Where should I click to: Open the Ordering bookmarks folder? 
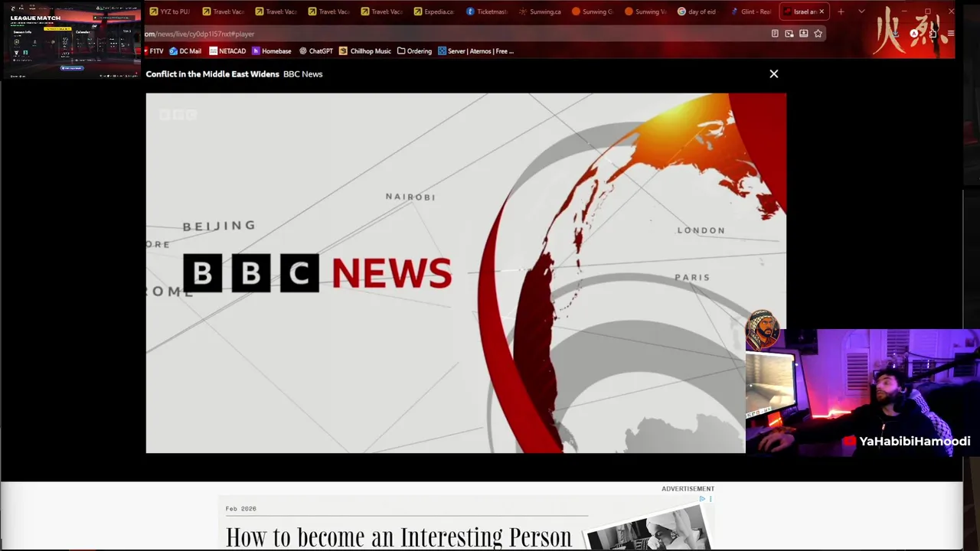coord(414,51)
